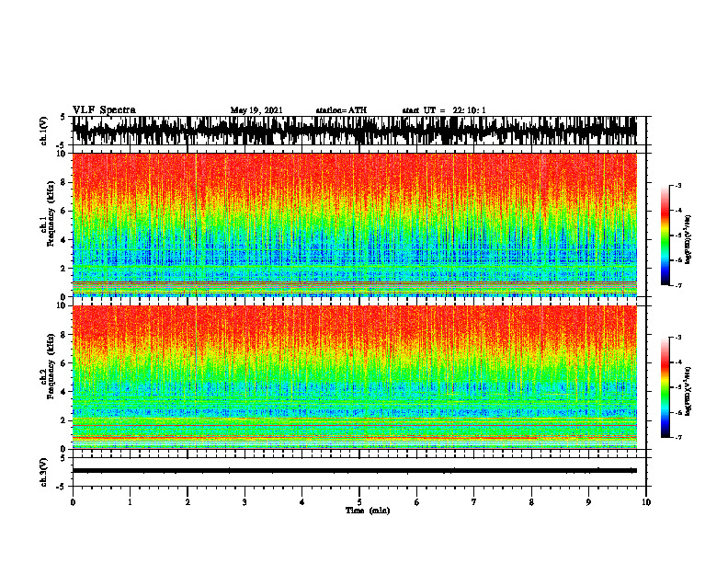Click the time axis tick label "6"

pyautogui.click(x=417, y=502)
